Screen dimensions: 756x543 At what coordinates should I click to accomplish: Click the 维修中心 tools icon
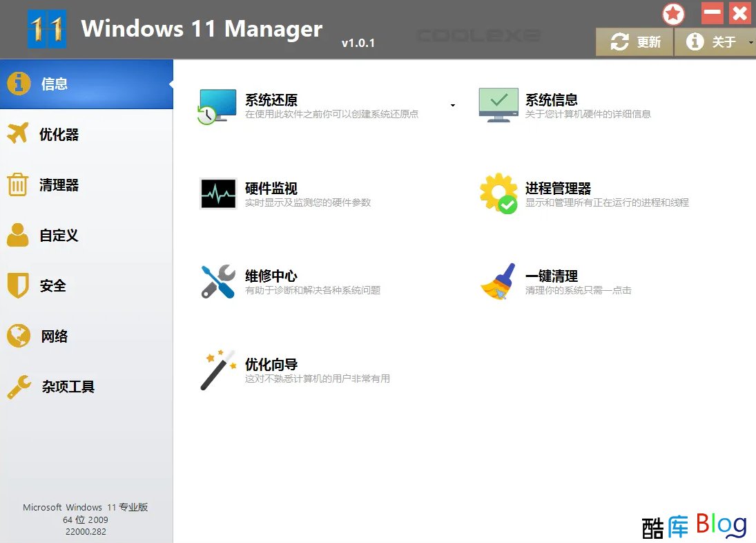point(218,281)
